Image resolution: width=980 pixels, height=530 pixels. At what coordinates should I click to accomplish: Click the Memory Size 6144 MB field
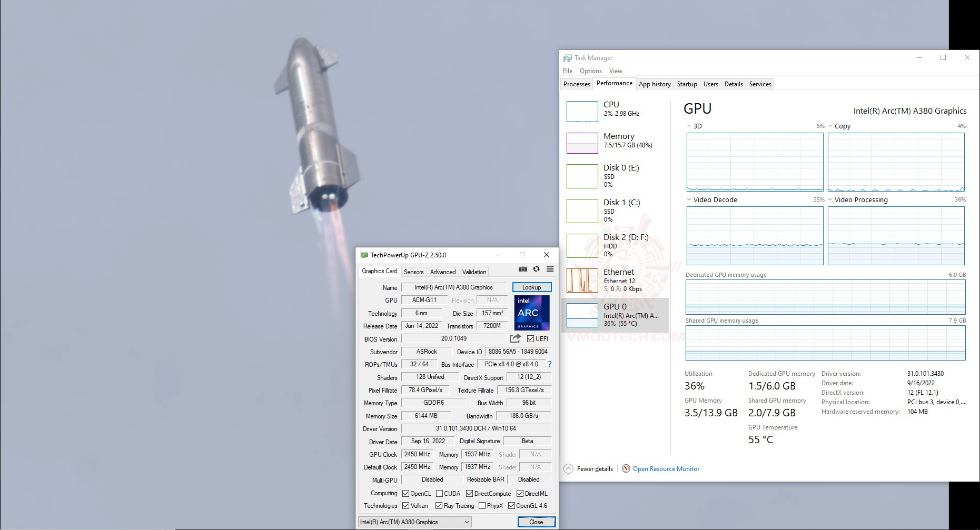point(426,416)
